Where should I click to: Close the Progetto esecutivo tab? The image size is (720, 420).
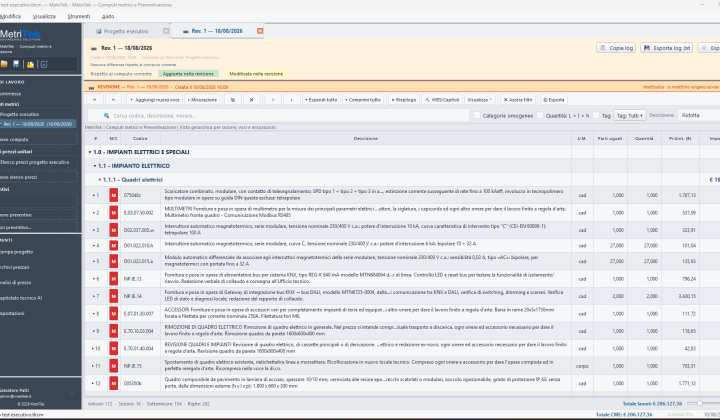tap(166, 31)
